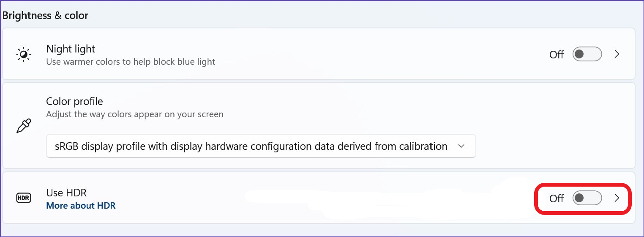Click "Use warmer colors to help block blue light" description

(x=131, y=62)
